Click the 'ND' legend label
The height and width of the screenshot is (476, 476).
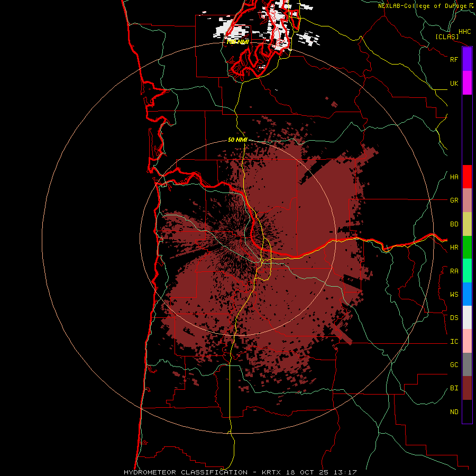pyautogui.click(x=454, y=412)
